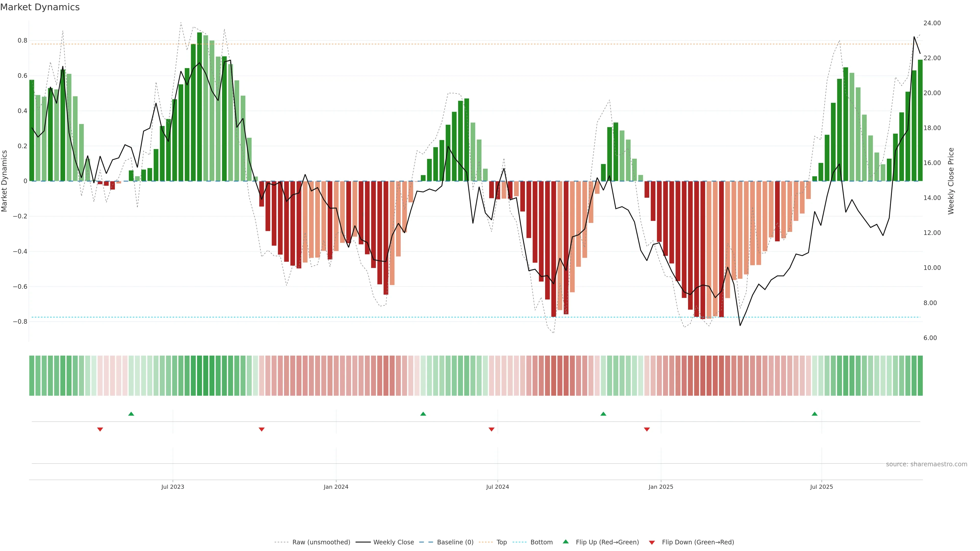Viewport: 980px width, 551px height.
Task: Click the Flip Down marker between Jul 2023 and Jan 2024
Action: point(262,429)
